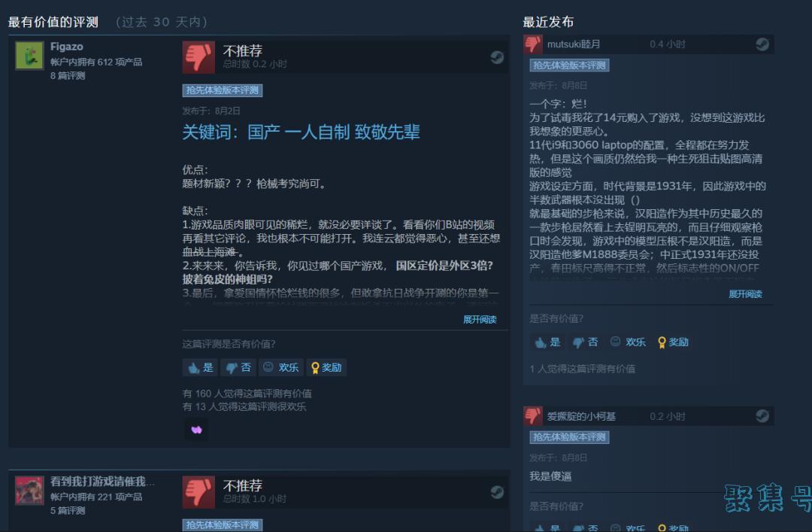Expand mutsuki睦月's review with 展开阅读
The image size is (812, 532).
point(745,294)
